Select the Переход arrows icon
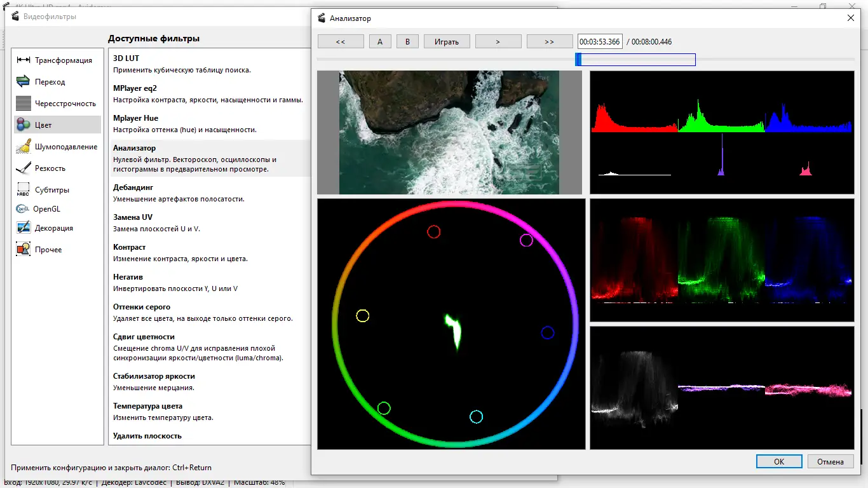The width and height of the screenshot is (868, 488). (24, 82)
